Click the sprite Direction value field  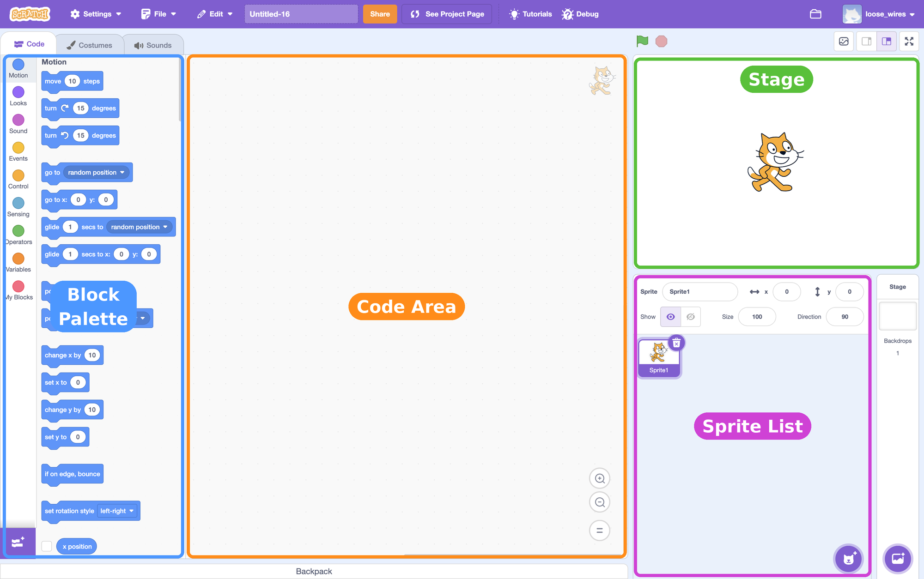845,317
